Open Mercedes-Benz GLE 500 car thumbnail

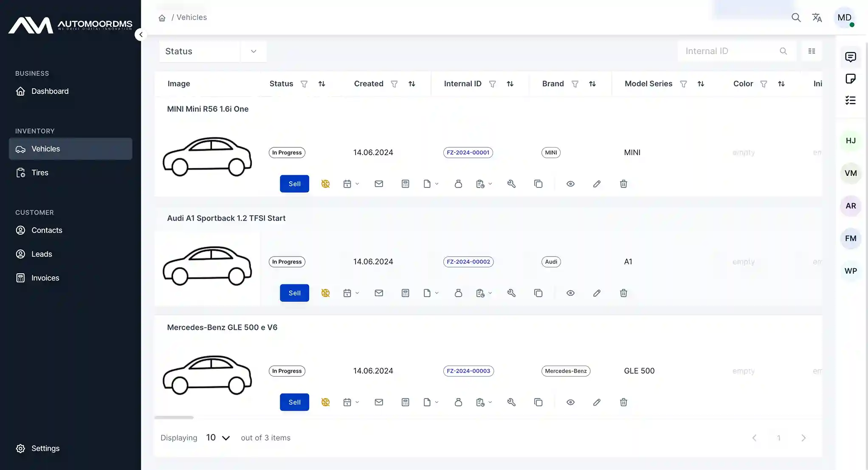207,375
